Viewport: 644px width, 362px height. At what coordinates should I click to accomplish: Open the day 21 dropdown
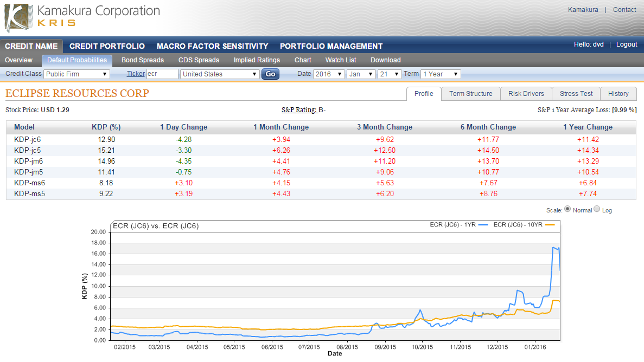click(390, 74)
